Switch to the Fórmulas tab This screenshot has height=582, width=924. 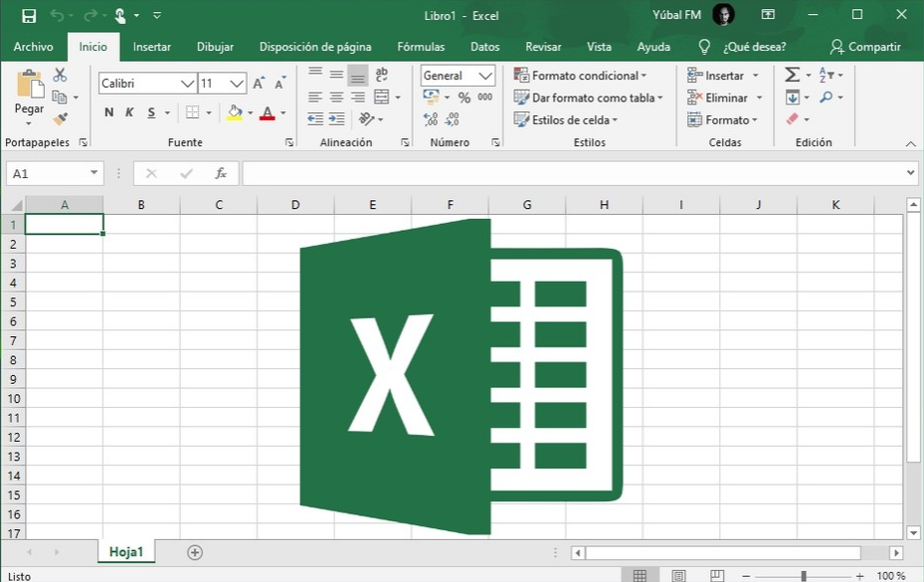(421, 47)
